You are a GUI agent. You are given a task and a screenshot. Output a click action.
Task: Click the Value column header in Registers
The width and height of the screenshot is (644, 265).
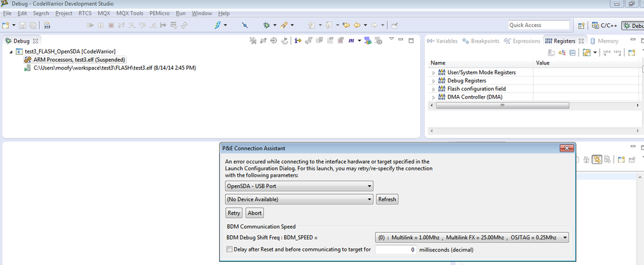pos(586,63)
